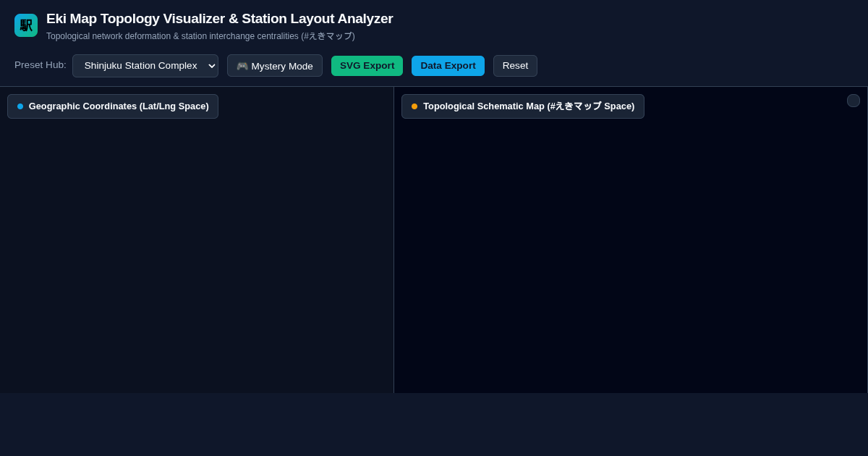
Task: Click the round button in schematic panel corner
Action: point(854,101)
